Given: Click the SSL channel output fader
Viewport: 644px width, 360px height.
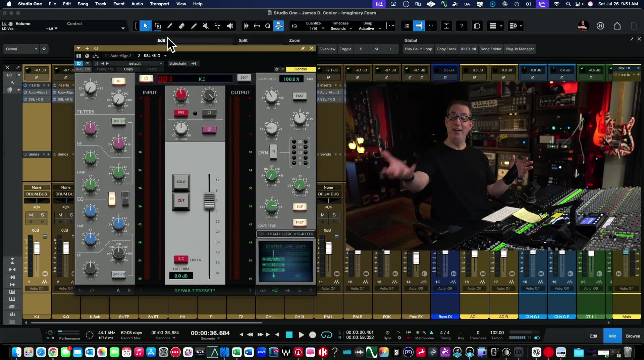Looking at the screenshot, I should (209, 201).
